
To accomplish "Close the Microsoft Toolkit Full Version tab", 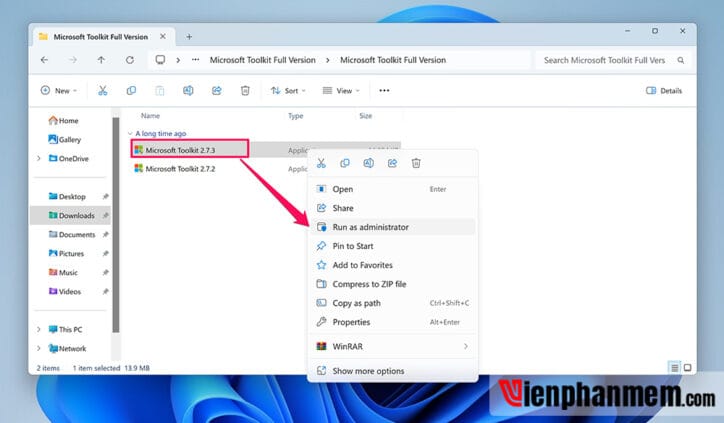I will click(163, 36).
